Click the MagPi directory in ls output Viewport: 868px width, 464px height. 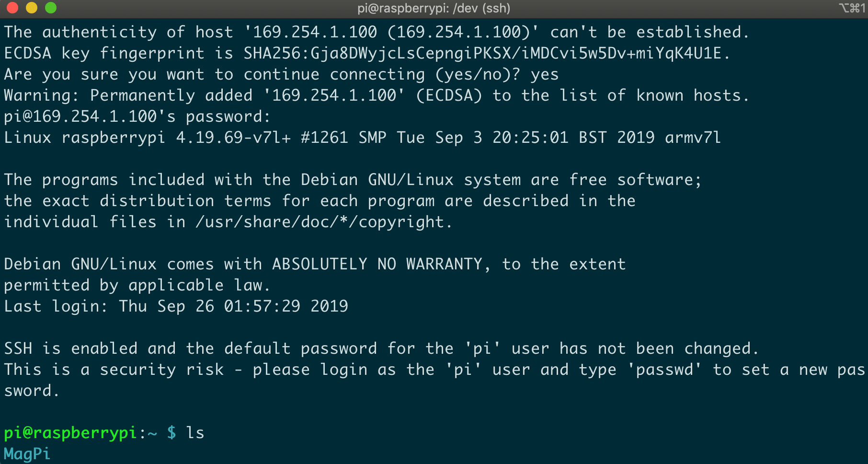click(x=27, y=453)
